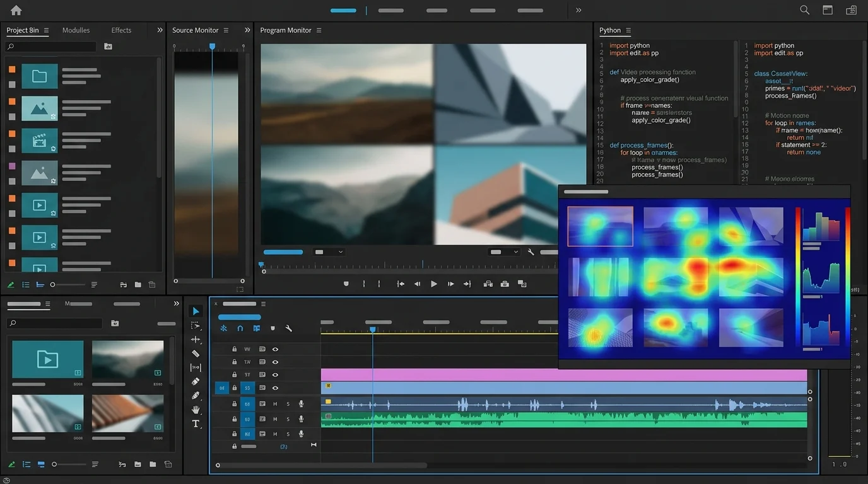The height and width of the screenshot is (484, 868).
Task: Go to the Home screen icon
Action: point(16,10)
